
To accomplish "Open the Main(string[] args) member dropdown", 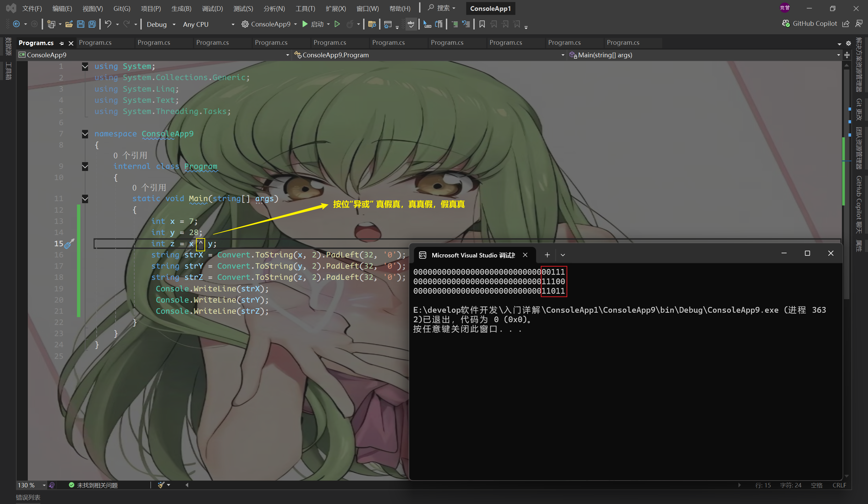I will (x=704, y=55).
